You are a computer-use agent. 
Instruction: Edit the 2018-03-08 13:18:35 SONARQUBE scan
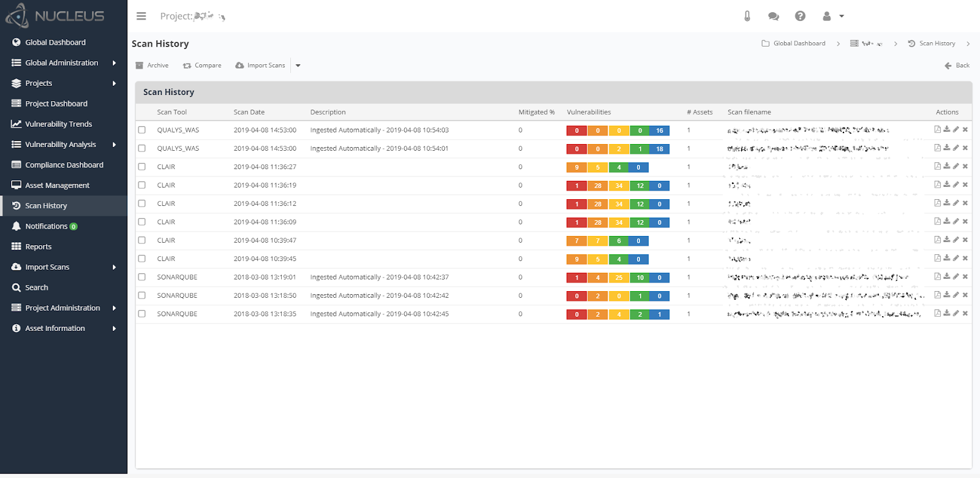click(956, 313)
